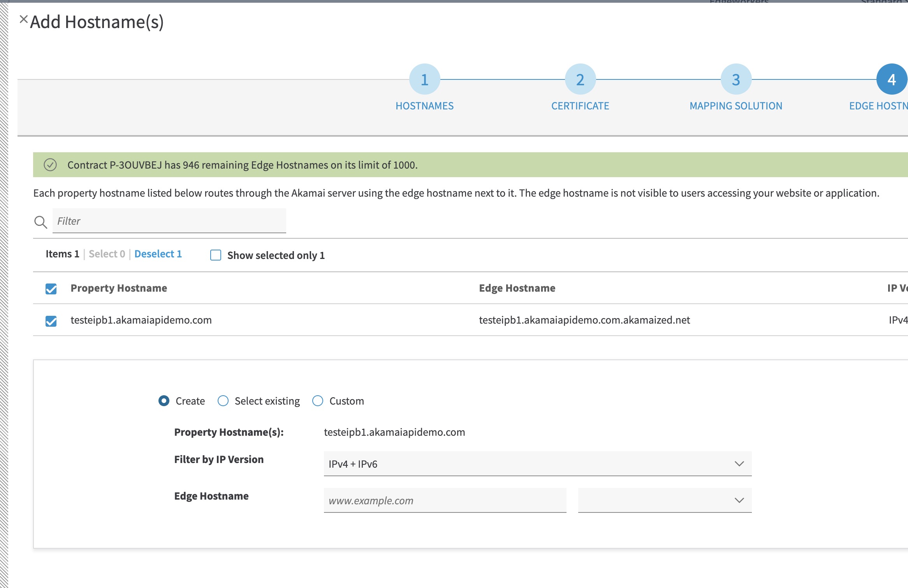The height and width of the screenshot is (588, 908).
Task: Choose the Select existing radio option
Action: click(x=223, y=401)
